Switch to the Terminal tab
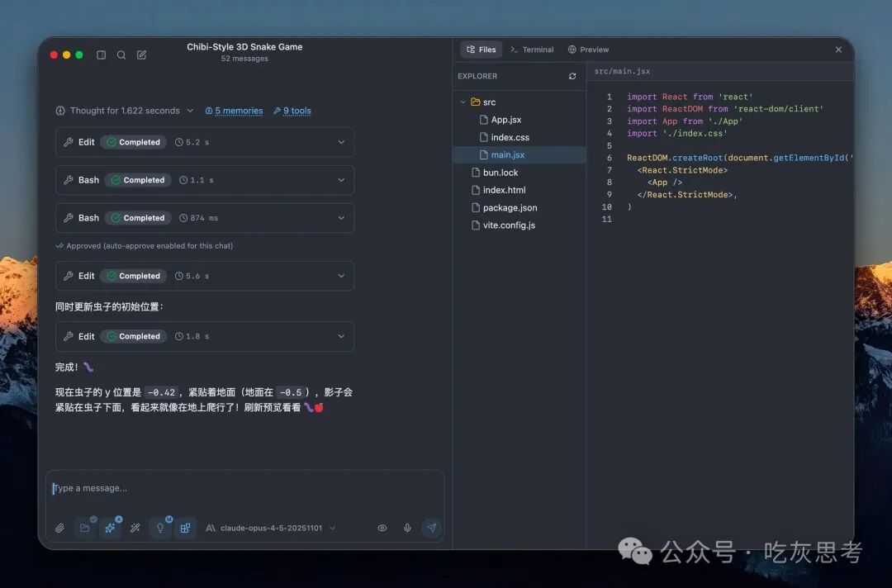892x588 pixels. 532,50
